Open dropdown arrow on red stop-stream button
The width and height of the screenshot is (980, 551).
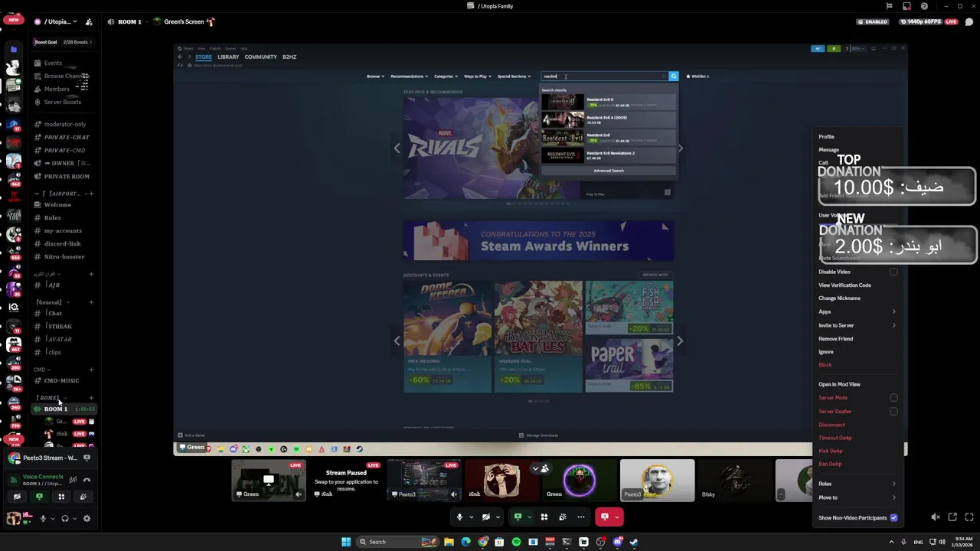pyautogui.click(x=617, y=517)
